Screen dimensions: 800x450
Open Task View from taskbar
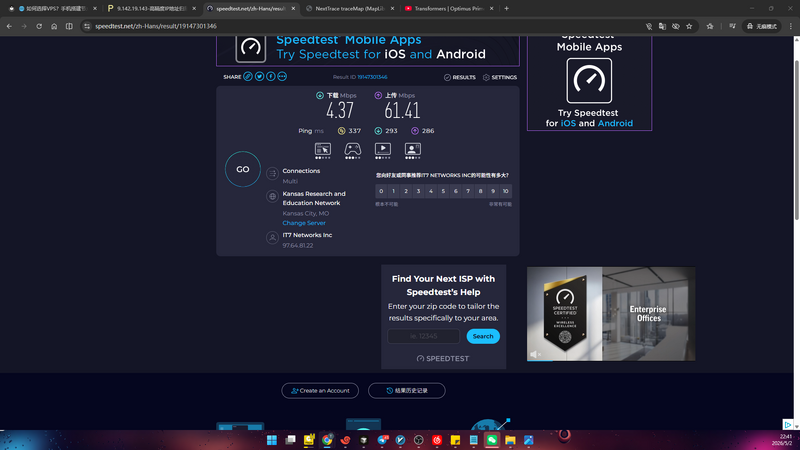[290, 440]
